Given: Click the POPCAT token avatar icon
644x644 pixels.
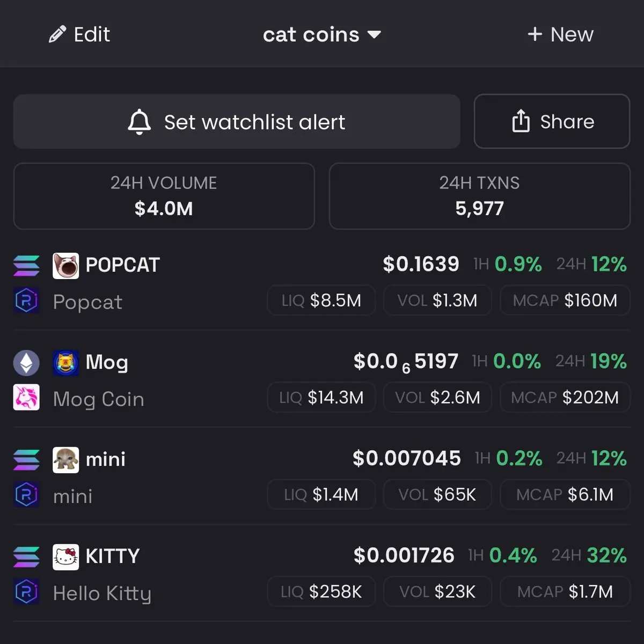Looking at the screenshot, I should [65, 266].
